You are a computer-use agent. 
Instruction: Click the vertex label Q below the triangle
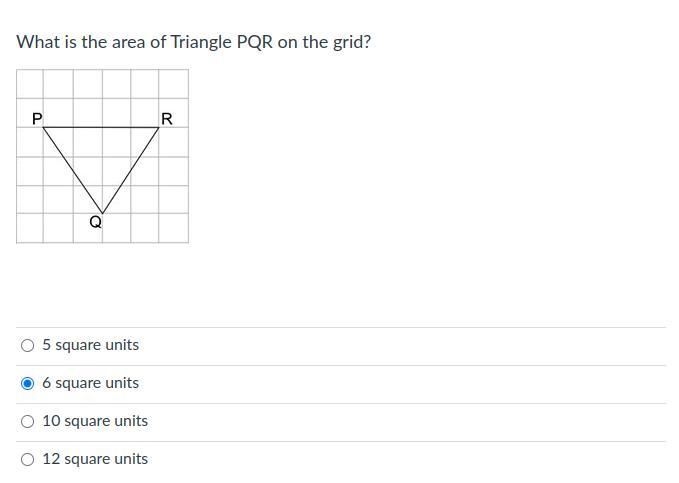click(96, 223)
